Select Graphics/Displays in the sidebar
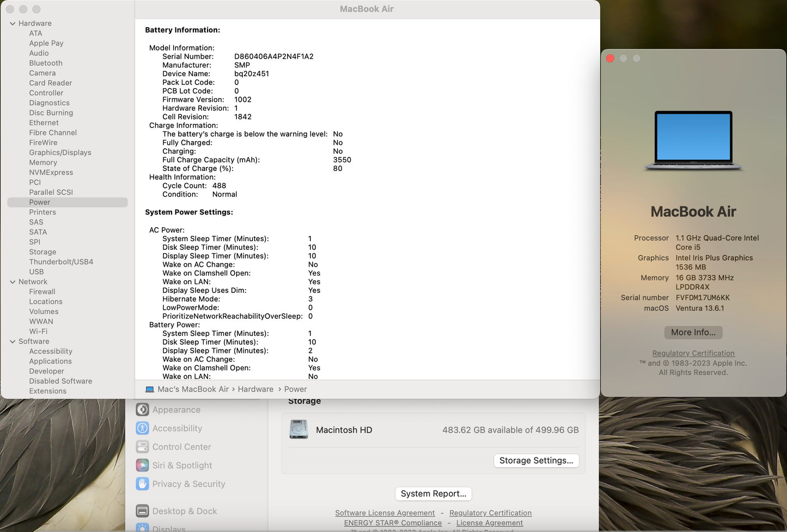Screen dimensions: 787x532 tap(60, 152)
